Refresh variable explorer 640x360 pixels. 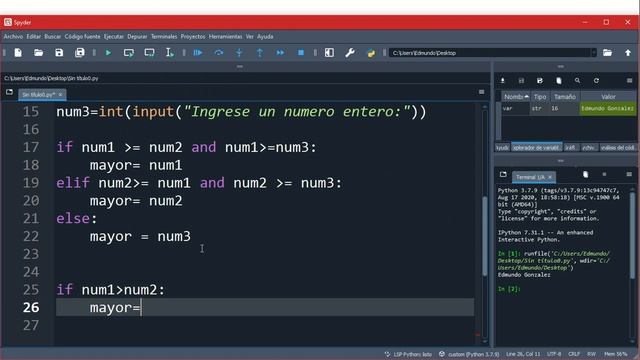click(x=596, y=81)
